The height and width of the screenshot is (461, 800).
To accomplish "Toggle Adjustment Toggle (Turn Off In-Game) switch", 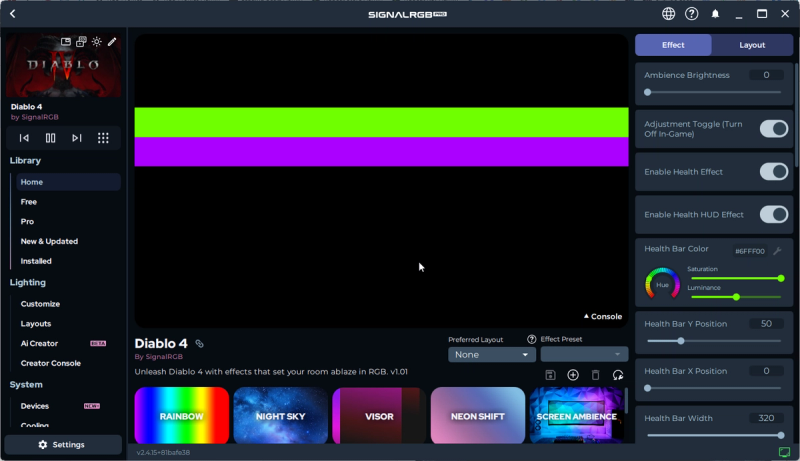I will 773,128.
